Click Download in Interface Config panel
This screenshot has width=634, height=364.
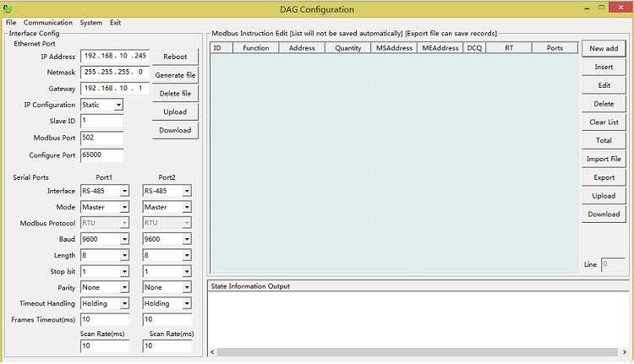[x=175, y=130]
